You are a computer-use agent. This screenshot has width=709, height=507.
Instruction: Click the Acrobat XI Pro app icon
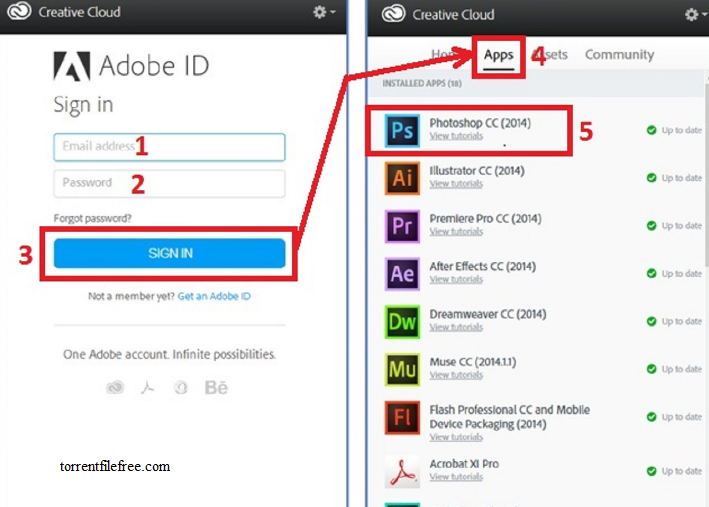(402, 472)
